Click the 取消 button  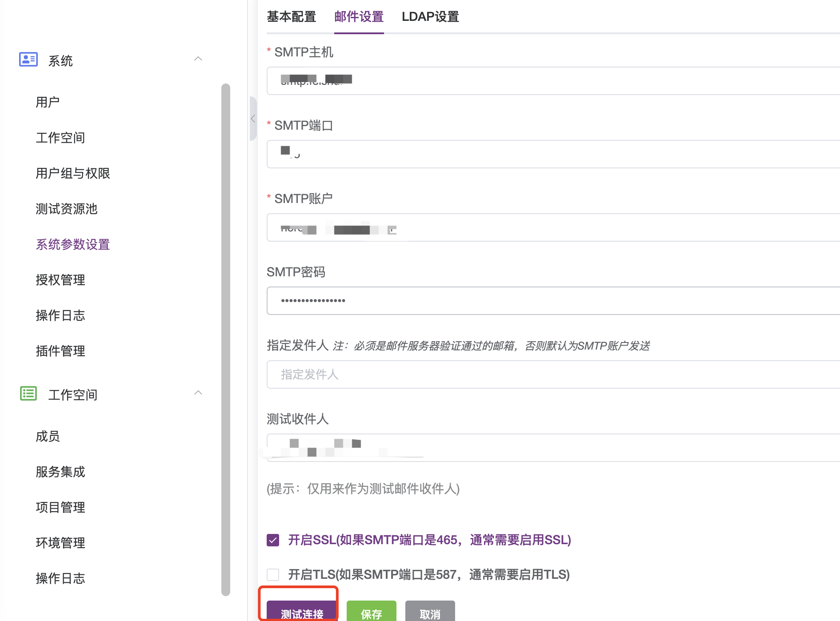(x=429, y=613)
